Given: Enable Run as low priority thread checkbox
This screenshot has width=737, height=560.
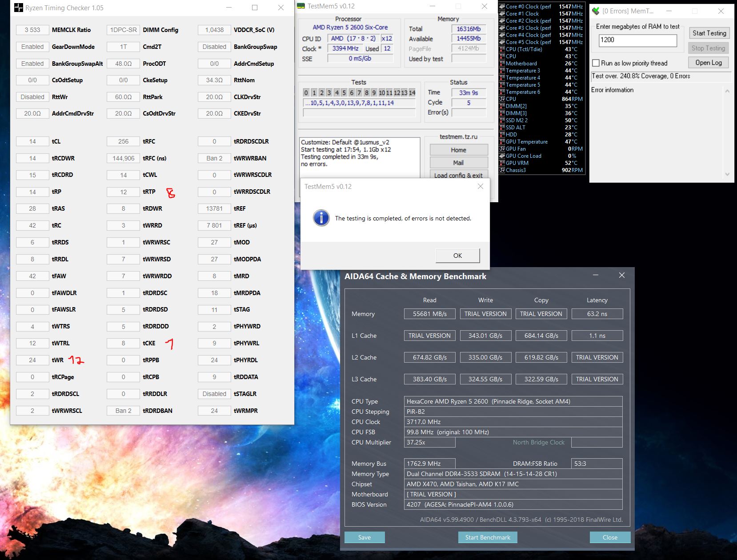Looking at the screenshot, I should pyautogui.click(x=596, y=63).
